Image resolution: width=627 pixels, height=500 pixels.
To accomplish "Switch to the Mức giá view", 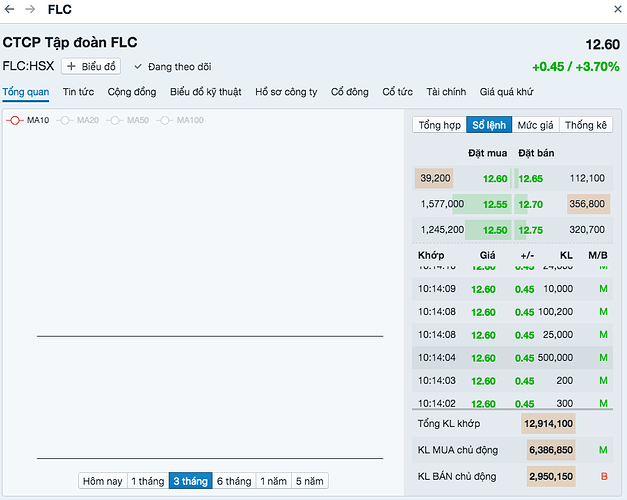I will pyautogui.click(x=535, y=125).
